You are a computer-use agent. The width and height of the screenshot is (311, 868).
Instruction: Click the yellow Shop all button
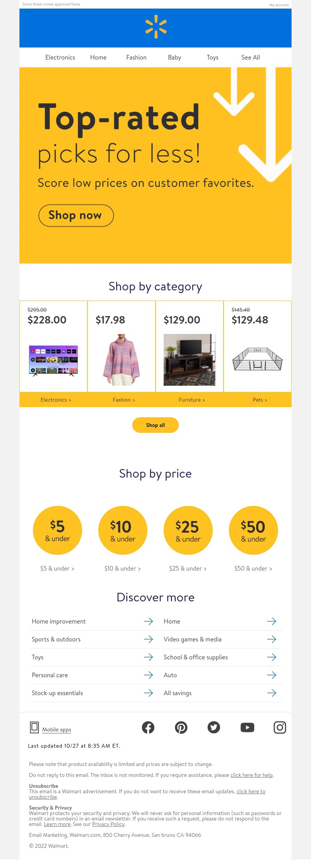155,425
